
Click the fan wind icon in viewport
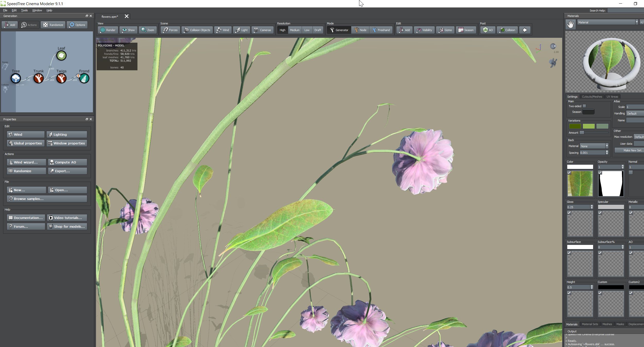553,63
